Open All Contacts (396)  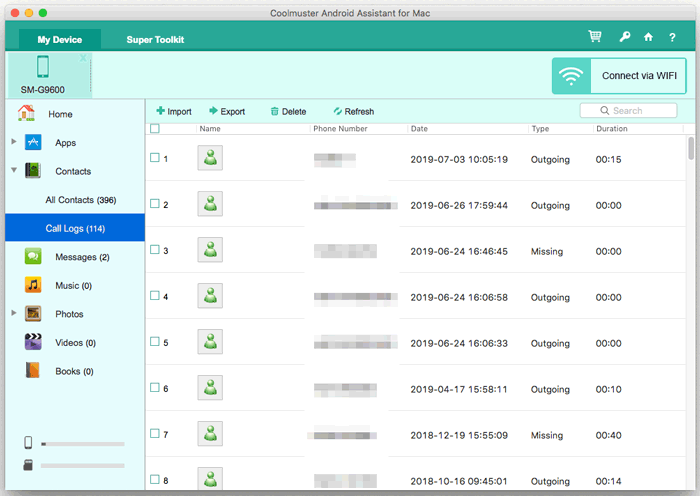[81, 200]
